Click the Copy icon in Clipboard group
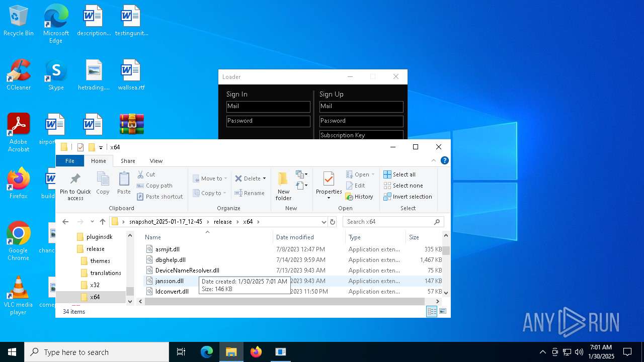 click(103, 183)
